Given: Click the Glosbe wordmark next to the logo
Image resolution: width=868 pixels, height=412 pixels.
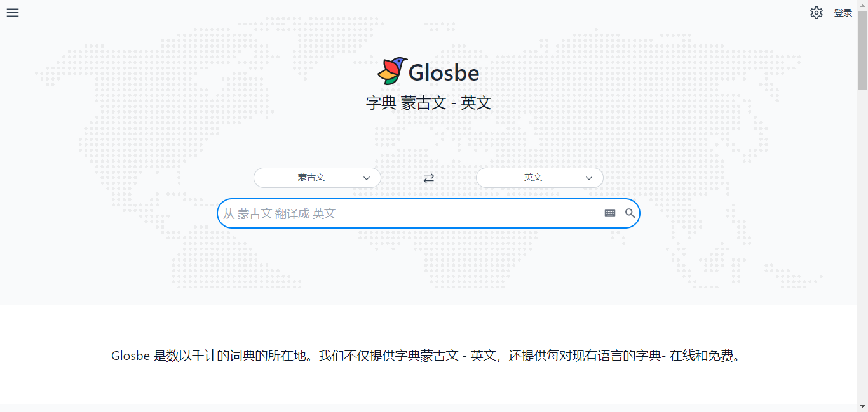Looking at the screenshot, I should 444,72.
